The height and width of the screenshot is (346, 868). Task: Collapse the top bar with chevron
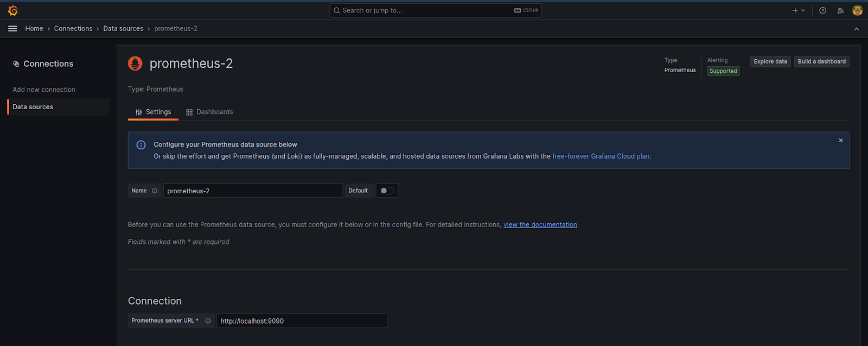click(x=857, y=29)
